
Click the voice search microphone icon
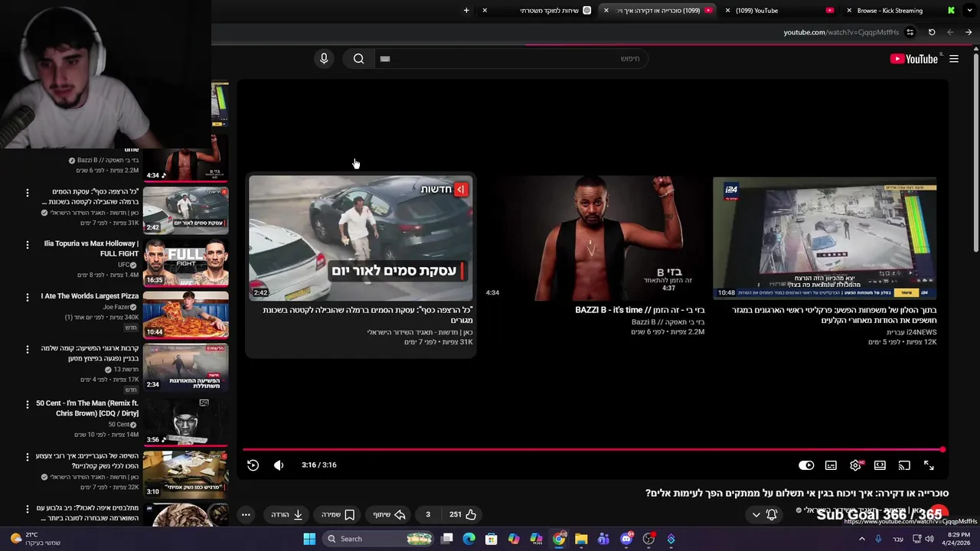(x=324, y=58)
